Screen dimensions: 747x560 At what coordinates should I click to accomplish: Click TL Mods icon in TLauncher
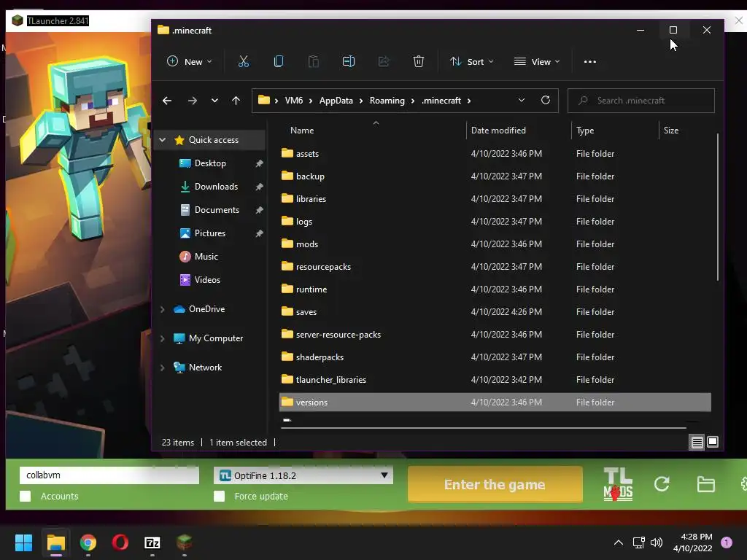click(x=618, y=484)
